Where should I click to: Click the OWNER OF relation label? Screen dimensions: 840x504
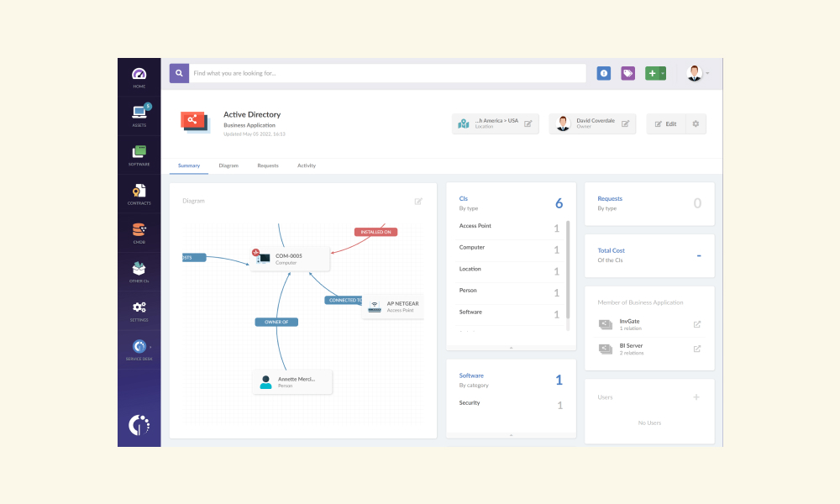[x=276, y=322]
